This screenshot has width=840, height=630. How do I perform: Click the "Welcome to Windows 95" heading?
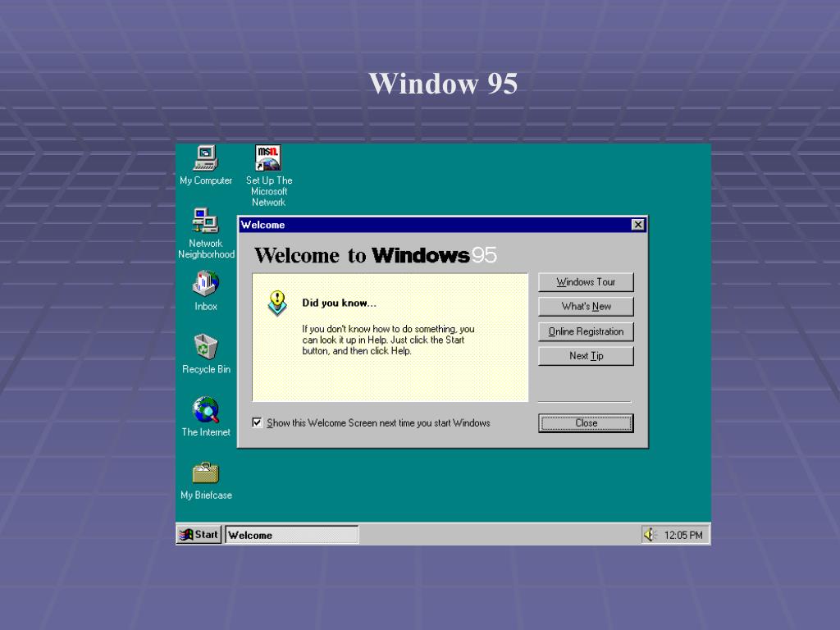click(376, 255)
